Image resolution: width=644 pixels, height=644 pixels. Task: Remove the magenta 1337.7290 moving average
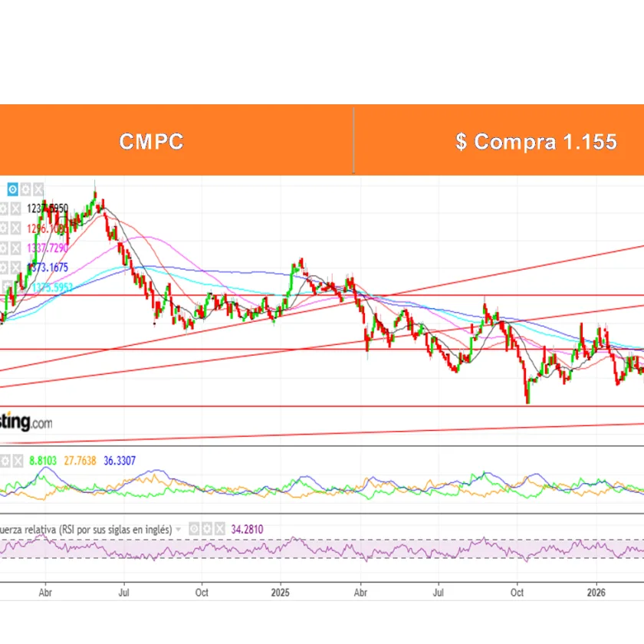17,248
